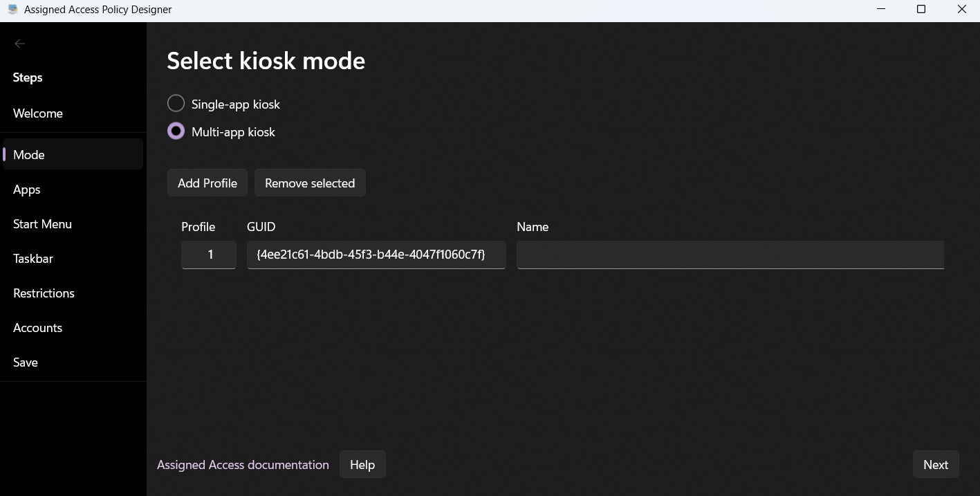Close the Policy Designer window
Screen dimensions: 980x496
[961, 10]
